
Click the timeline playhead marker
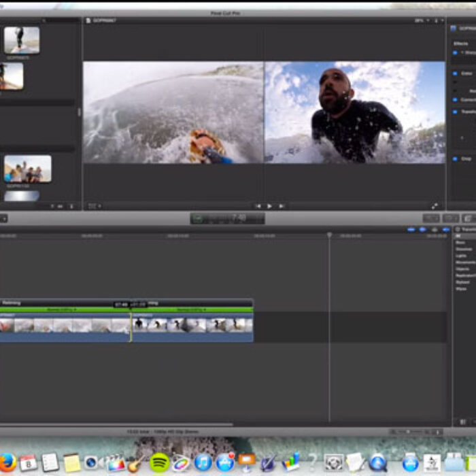click(329, 235)
